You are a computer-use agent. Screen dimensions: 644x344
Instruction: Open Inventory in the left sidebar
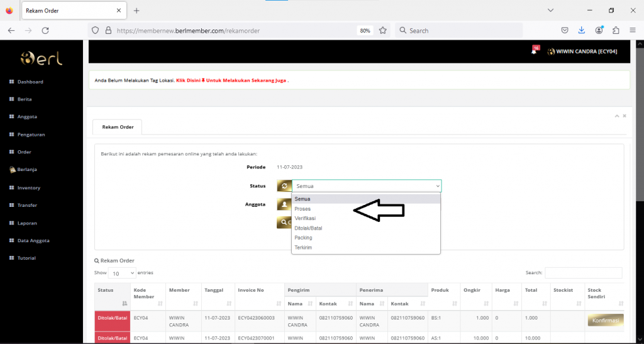[28, 187]
